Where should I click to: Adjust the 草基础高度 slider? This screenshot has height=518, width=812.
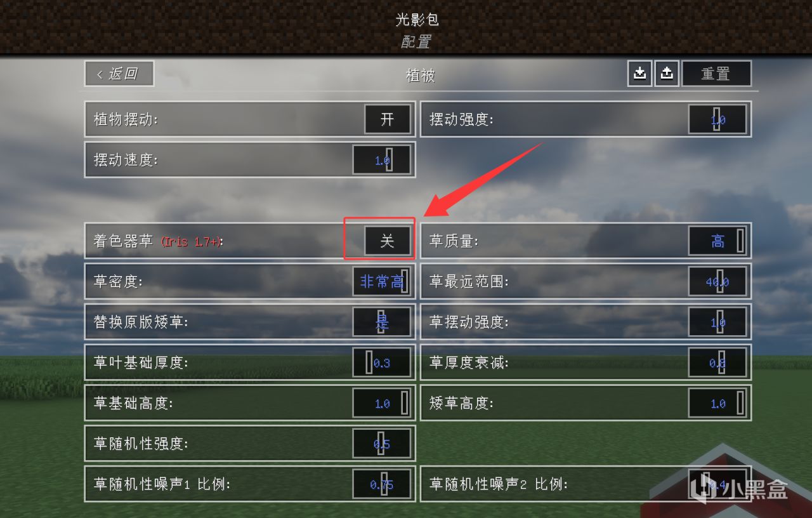point(382,403)
